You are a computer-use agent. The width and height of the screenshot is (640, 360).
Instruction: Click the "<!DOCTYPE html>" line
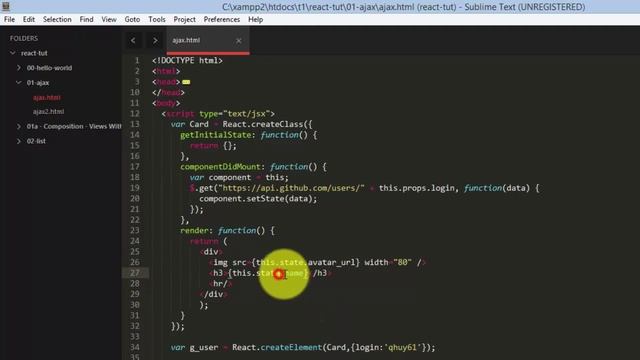(187, 60)
